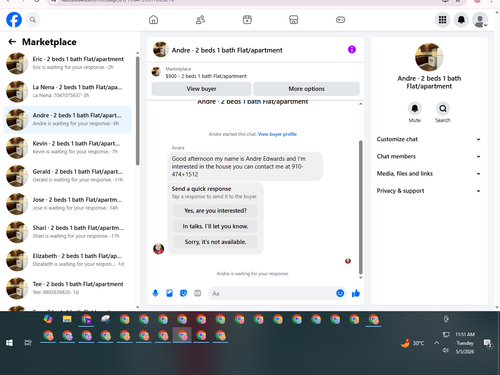This screenshot has width=500, height=375.
Task: Open View buyer profile link
Action: coord(277,134)
